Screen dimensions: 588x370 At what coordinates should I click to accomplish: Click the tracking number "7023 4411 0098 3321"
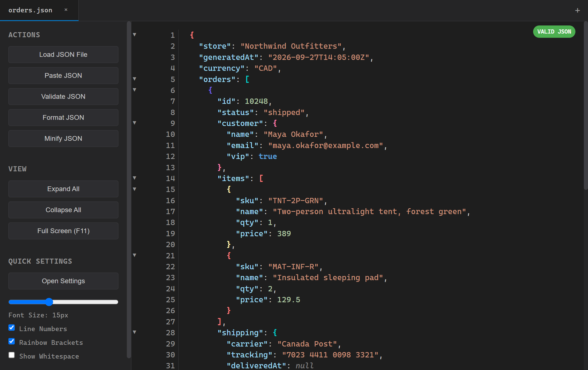point(330,355)
